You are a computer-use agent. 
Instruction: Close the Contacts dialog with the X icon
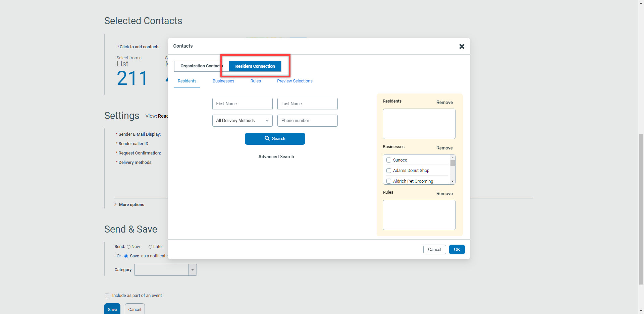click(462, 46)
